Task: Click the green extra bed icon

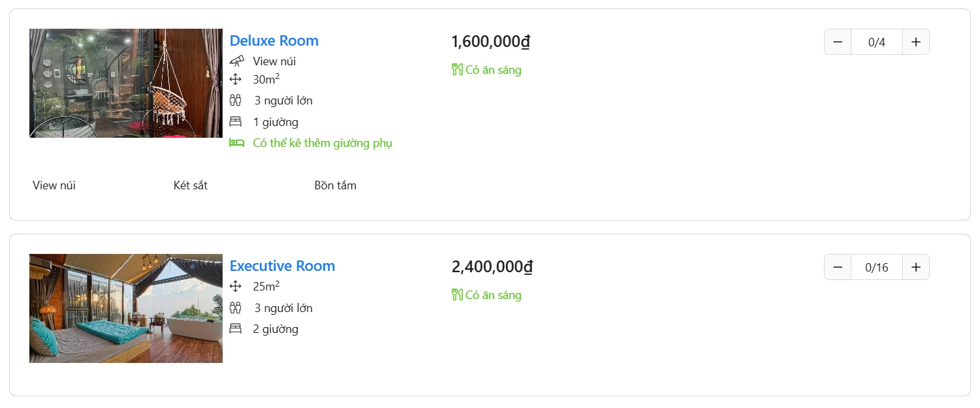Action: point(236,143)
